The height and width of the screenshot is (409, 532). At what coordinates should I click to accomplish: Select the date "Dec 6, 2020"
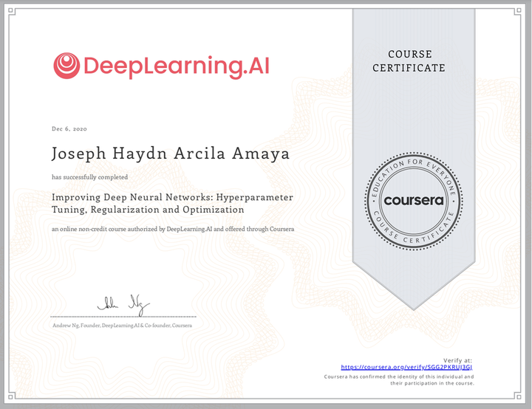(69, 129)
